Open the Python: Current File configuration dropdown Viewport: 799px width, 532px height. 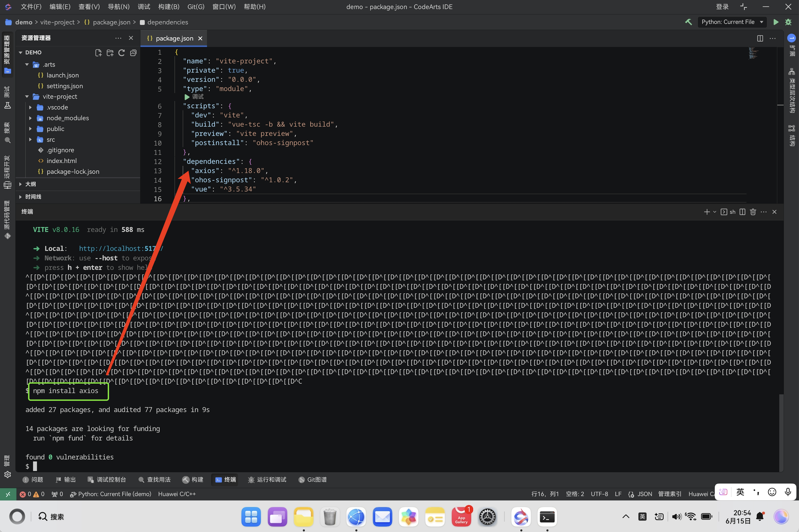(732, 22)
